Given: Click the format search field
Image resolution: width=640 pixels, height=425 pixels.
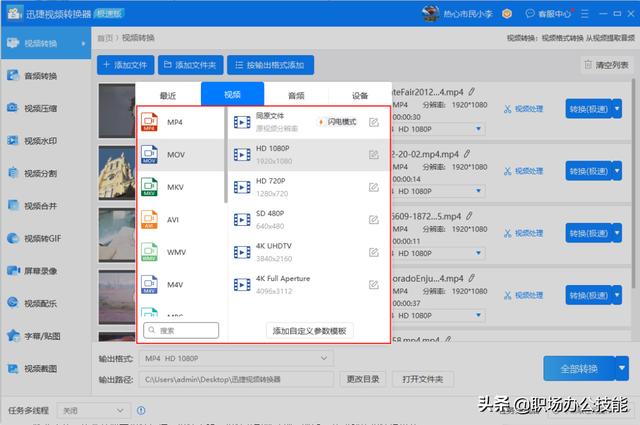Looking at the screenshot, I should point(181,330).
